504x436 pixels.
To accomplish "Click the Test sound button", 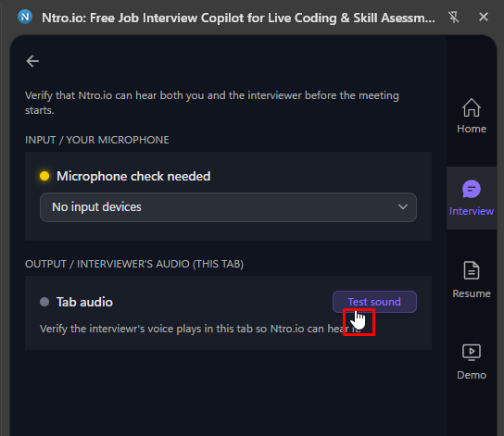I will click(374, 302).
